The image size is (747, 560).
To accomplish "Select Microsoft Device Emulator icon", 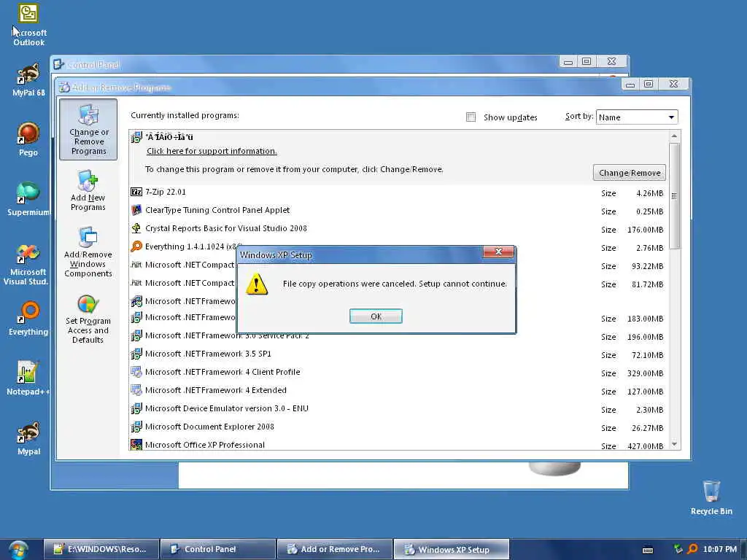I will pos(136,408).
